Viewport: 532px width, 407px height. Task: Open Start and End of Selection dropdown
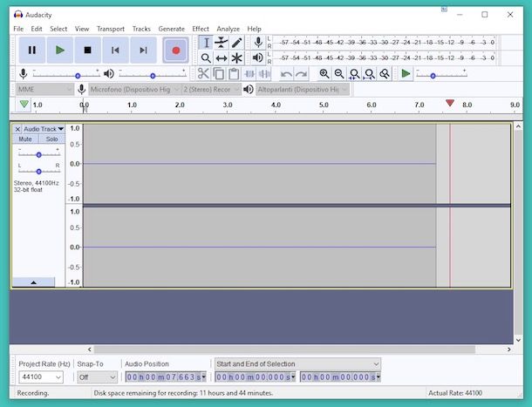297,364
